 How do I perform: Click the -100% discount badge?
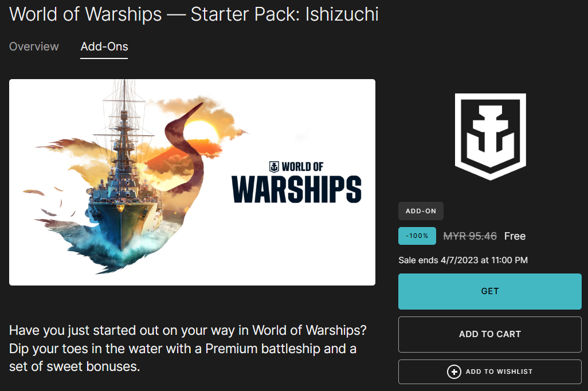pyautogui.click(x=417, y=236)
